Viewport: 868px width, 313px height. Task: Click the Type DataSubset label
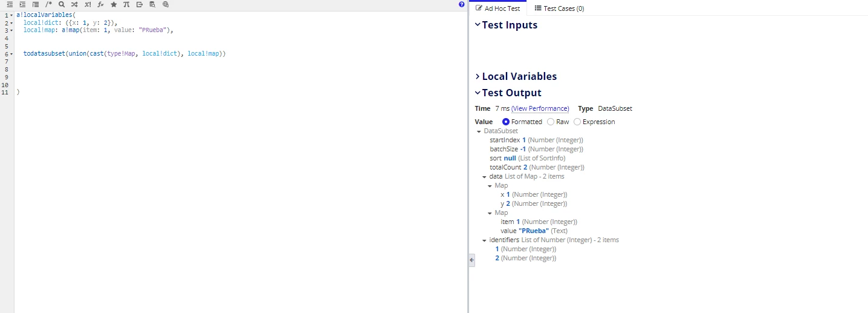point(605,108)
